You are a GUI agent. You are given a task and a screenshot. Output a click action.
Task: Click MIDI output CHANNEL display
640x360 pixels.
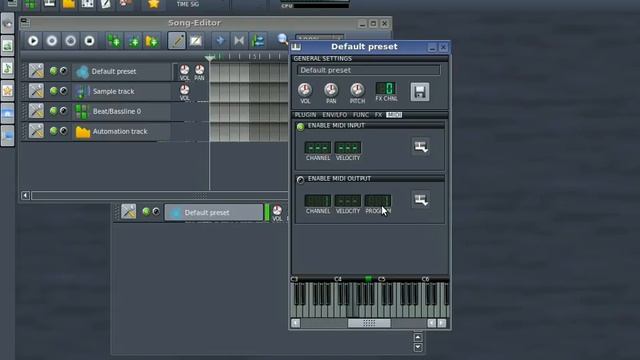pos(318,201)
